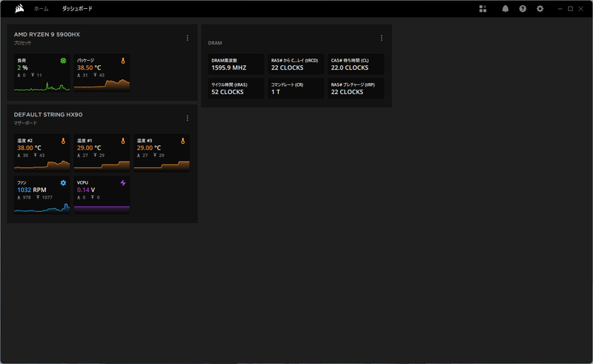Click the RAS# から C...レイ (tRCD) label
The image size is (593, 364).
pos(294,61)
